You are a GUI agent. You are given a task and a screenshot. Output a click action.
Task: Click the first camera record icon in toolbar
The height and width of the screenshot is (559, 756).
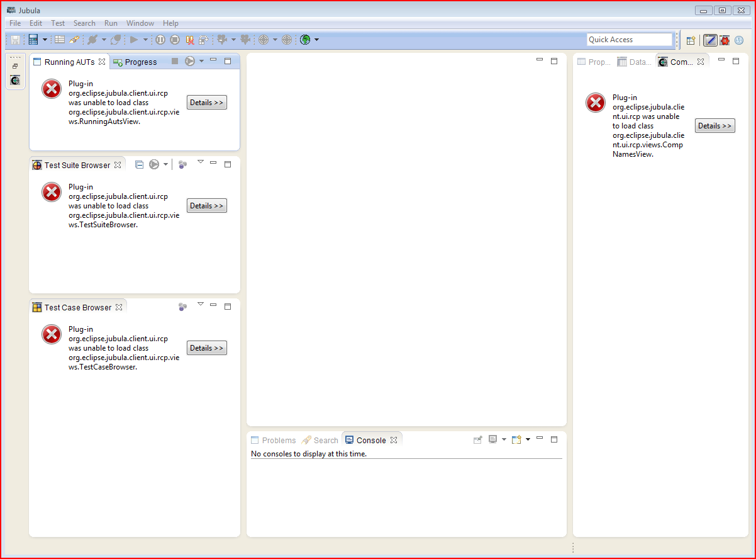(222, 40)
